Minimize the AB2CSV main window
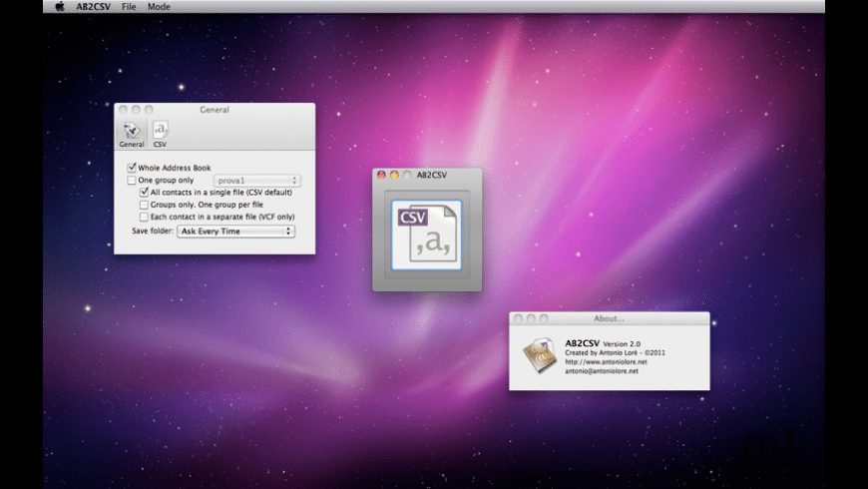This screenshot has height=489, width=868. coord(394,175)
